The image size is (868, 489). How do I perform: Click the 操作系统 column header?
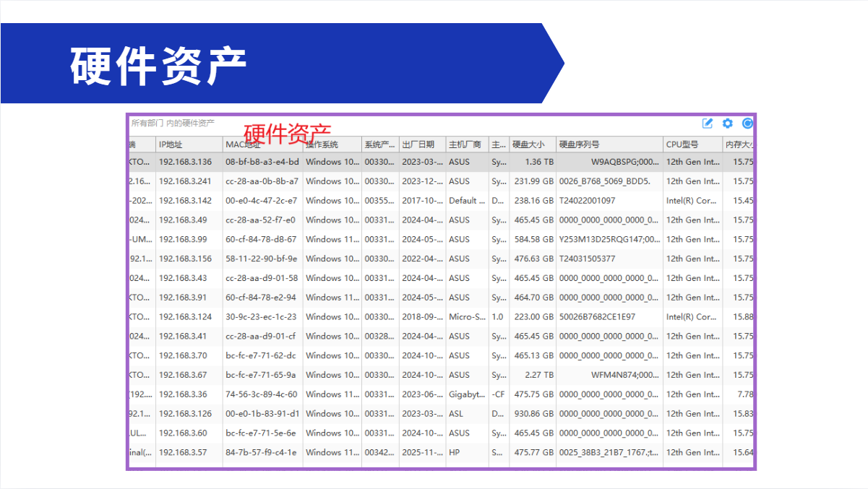[x=322, y=144]
